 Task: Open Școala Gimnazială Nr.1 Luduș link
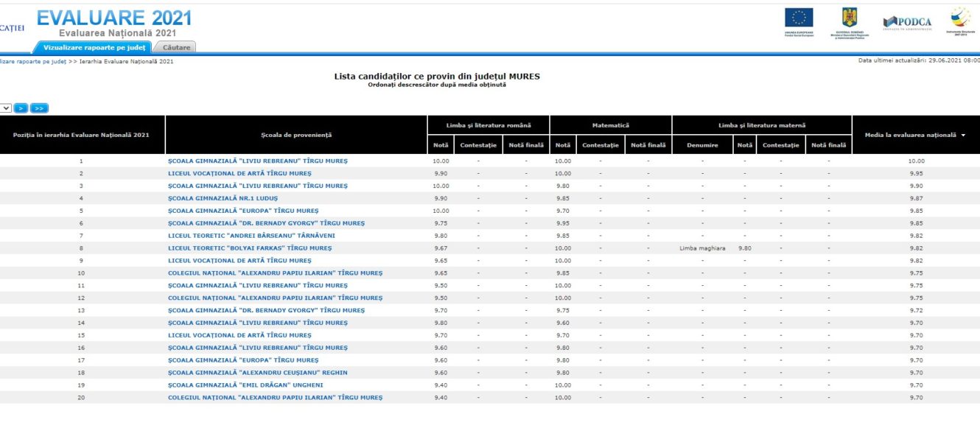[223, 198]
